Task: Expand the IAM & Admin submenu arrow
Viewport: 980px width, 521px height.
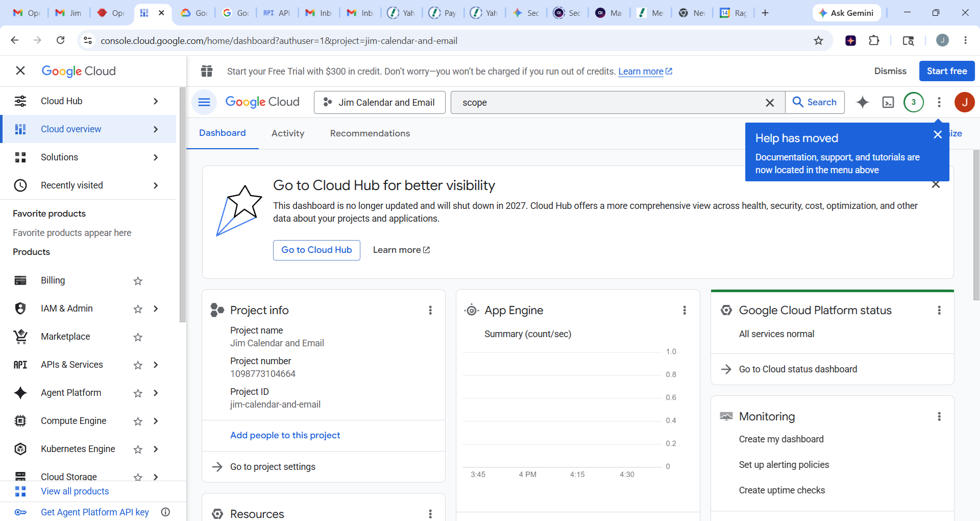Action: pyautogui.click(x=156, y=309)
